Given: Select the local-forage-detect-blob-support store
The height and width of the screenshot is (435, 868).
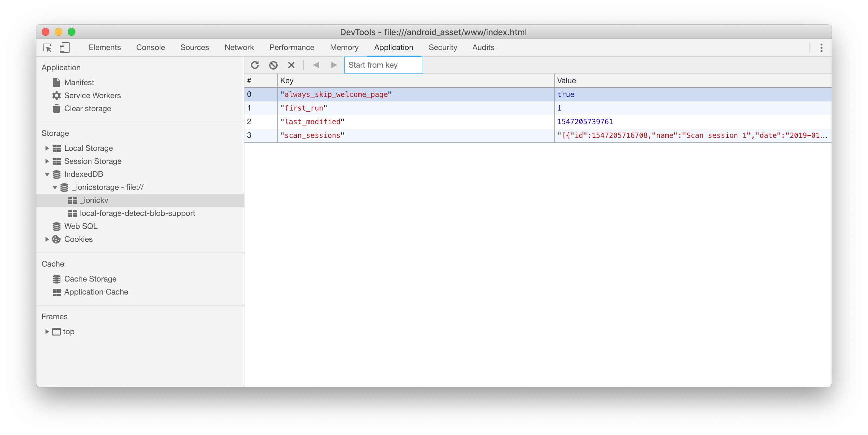Looking at the screenshot, I should point(137,213).
